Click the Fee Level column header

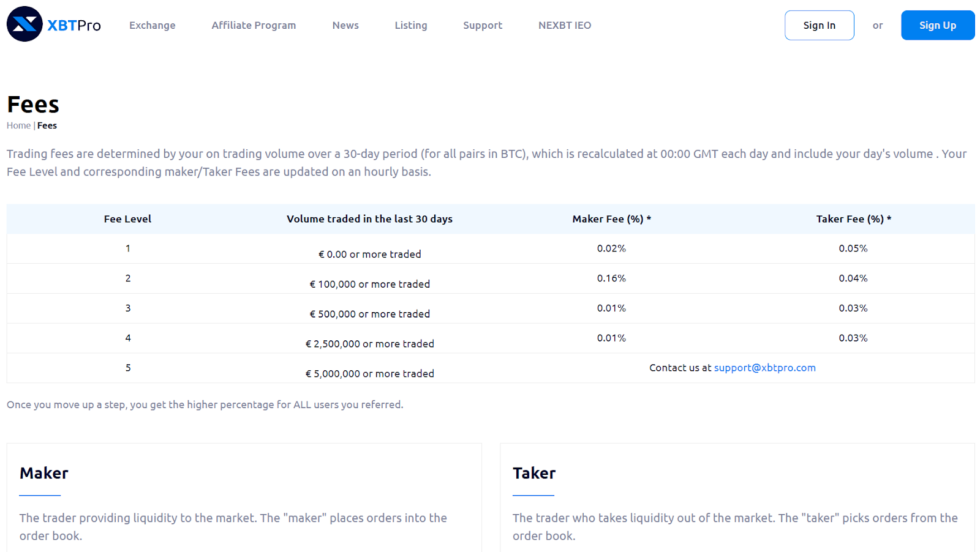pos(127,219)
